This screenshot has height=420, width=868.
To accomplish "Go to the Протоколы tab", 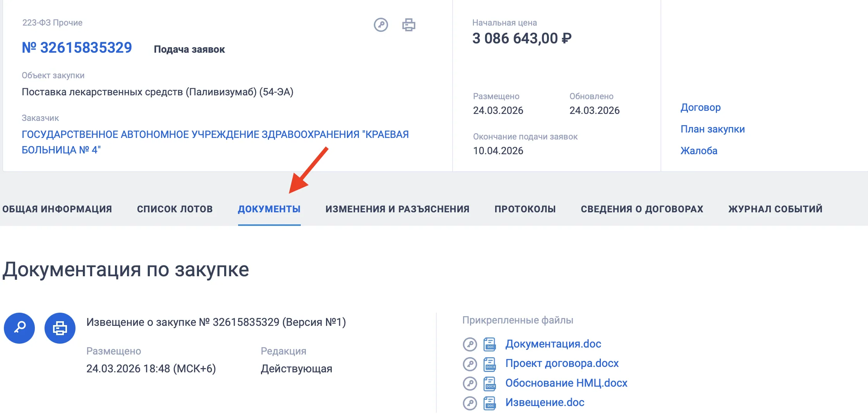I will (525, 209).
